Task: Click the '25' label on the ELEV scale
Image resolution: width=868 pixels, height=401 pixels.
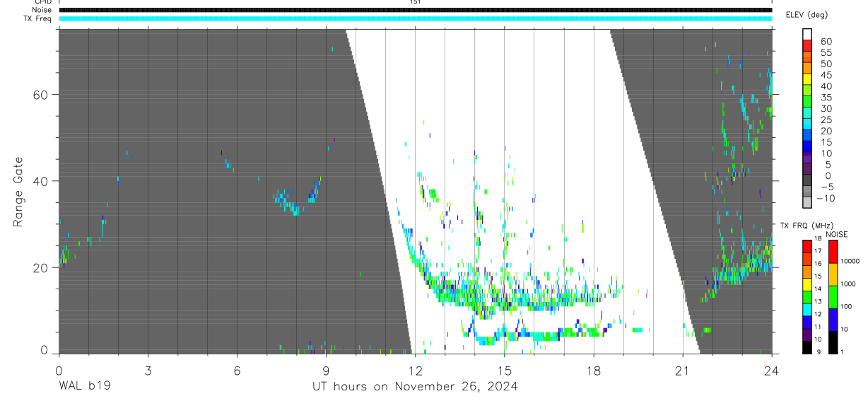Action: click(826, 120)
